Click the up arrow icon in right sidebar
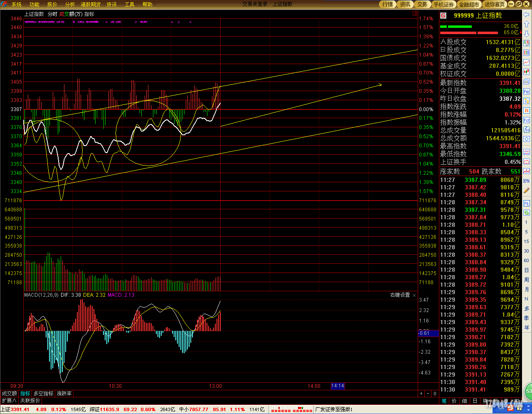Screen dimensions: 532x414 527,24
